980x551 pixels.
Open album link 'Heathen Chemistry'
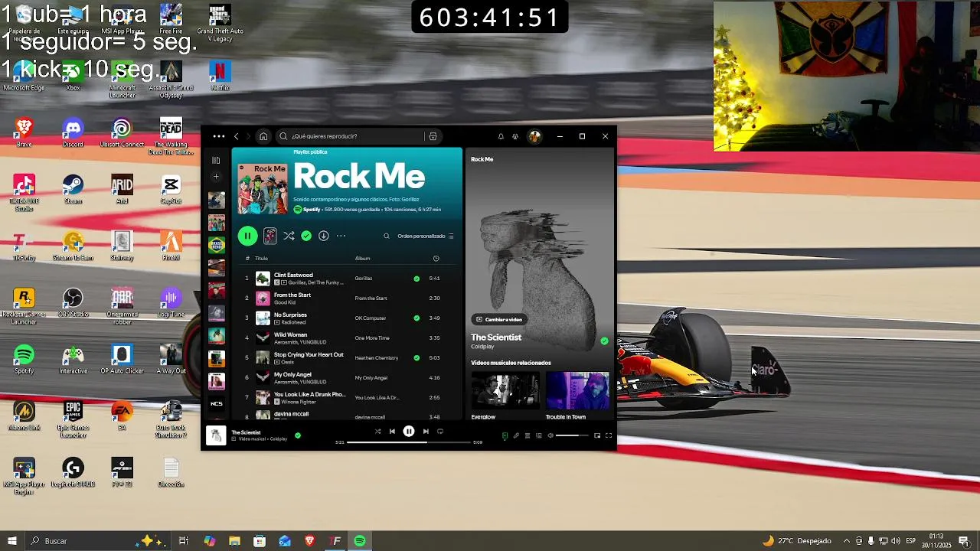(x=377, y=358)
